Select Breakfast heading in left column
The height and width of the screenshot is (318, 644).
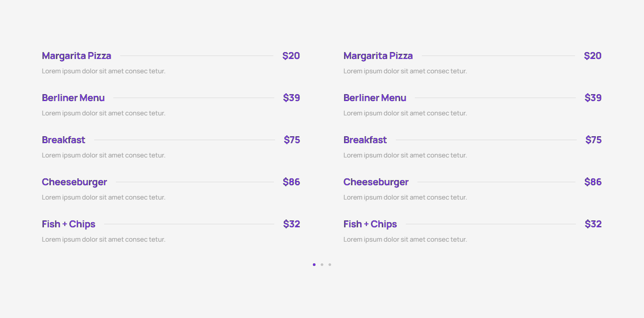coord(63,140)
